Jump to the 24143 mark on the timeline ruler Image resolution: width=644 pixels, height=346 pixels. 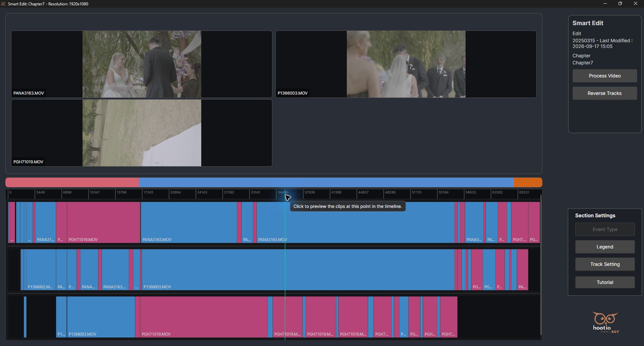click(202, 192)
